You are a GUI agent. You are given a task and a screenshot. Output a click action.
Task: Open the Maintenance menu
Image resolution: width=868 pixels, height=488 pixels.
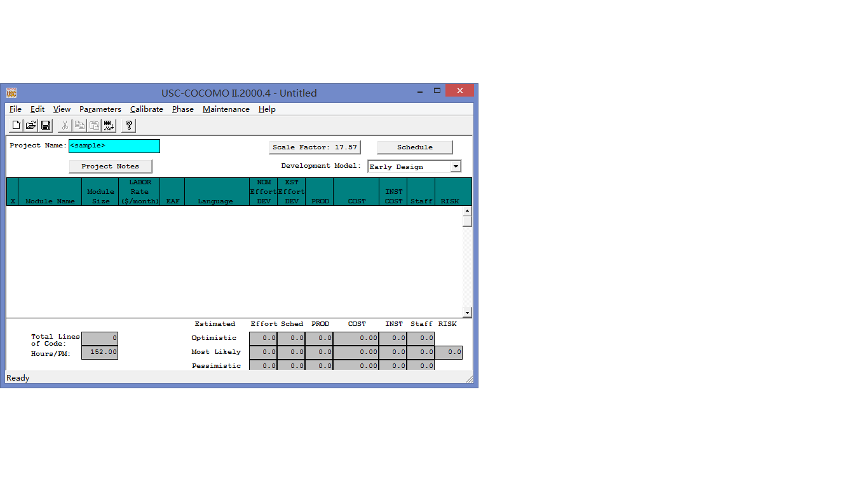click(x=226, y=109)
